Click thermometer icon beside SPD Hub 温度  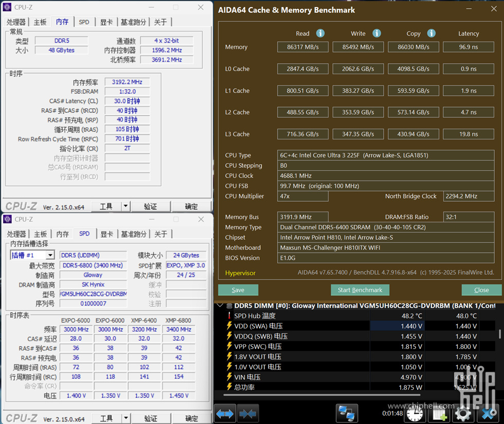click(229, 315)
